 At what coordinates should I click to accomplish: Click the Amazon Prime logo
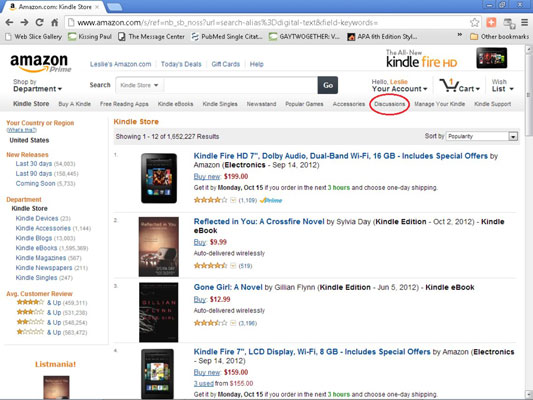[x=40, y=63]
